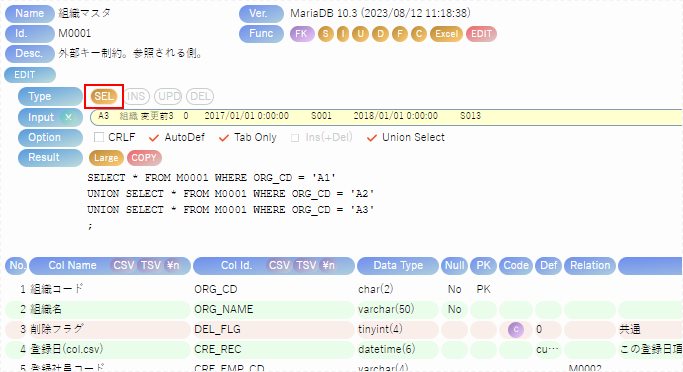This screenshot has height=372, width=683.
Task: Click the Code column header
Action: point(516,265)
